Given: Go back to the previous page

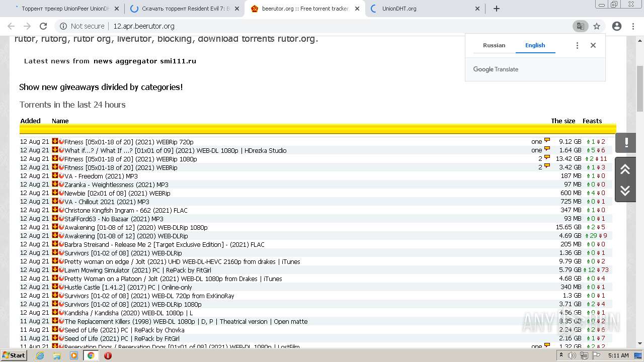Looking at the screenshot, I should pyautogui.click(x=11, y=26).
